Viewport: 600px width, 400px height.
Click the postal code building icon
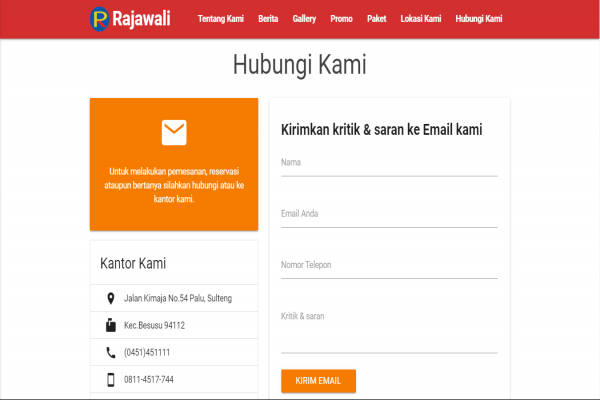110,325
